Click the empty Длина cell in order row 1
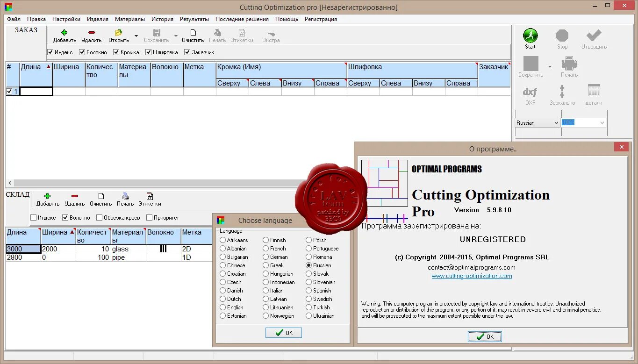Screen dimensions: 638x364 [x=36, y=92]
